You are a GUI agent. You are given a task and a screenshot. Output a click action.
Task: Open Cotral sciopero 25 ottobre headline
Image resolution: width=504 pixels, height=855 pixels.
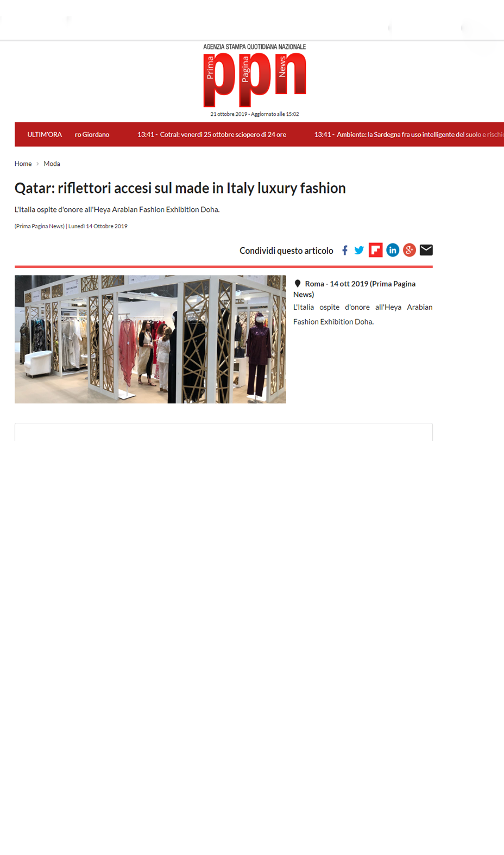(212, 134)
